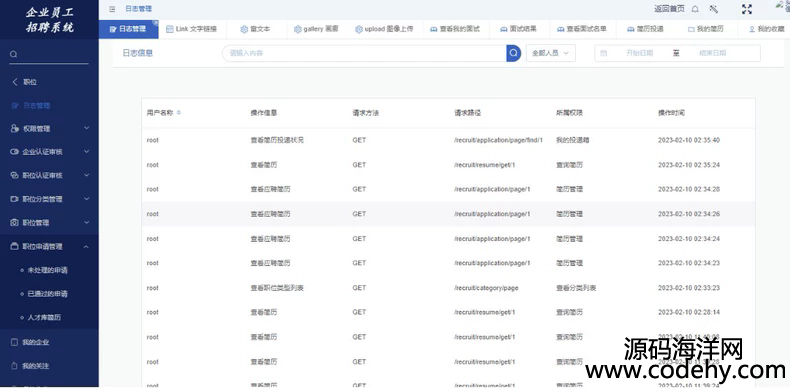Click the 企业员工招聘系统 logo title

coord(49,20)
